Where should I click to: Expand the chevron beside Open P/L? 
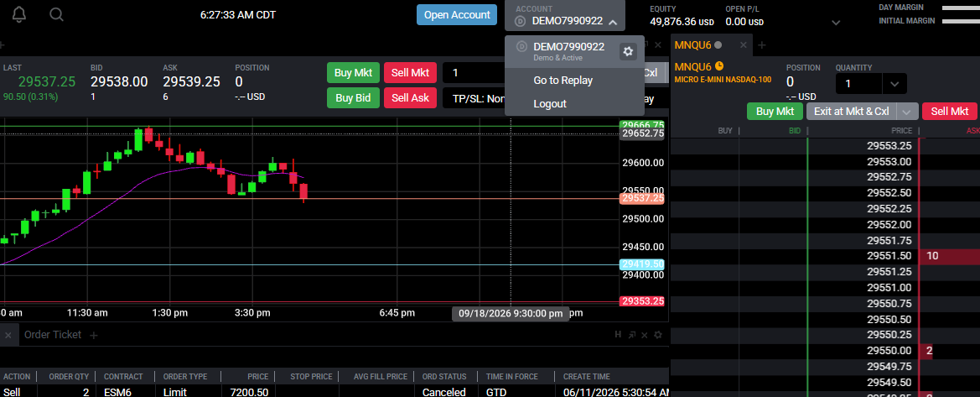tap(837, 23)
